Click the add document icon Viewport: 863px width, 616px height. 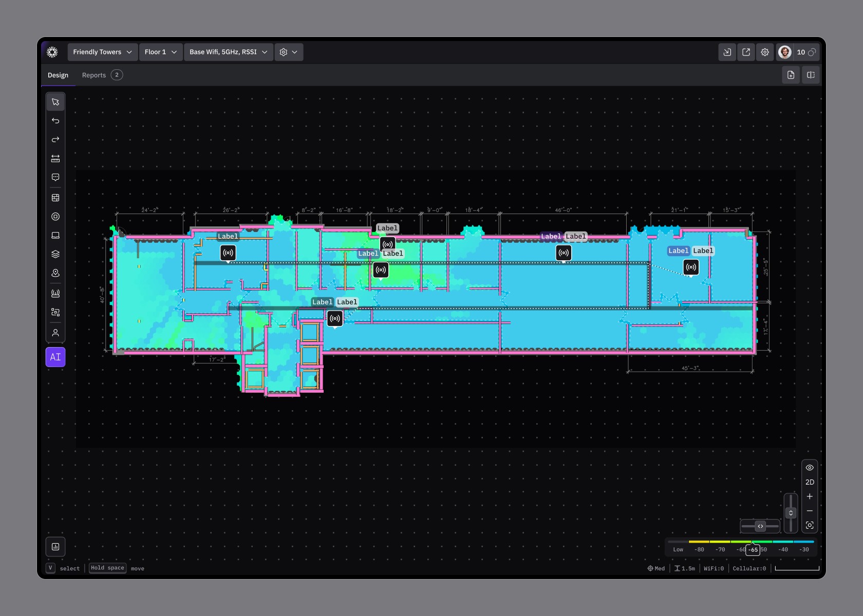point(791,75)
